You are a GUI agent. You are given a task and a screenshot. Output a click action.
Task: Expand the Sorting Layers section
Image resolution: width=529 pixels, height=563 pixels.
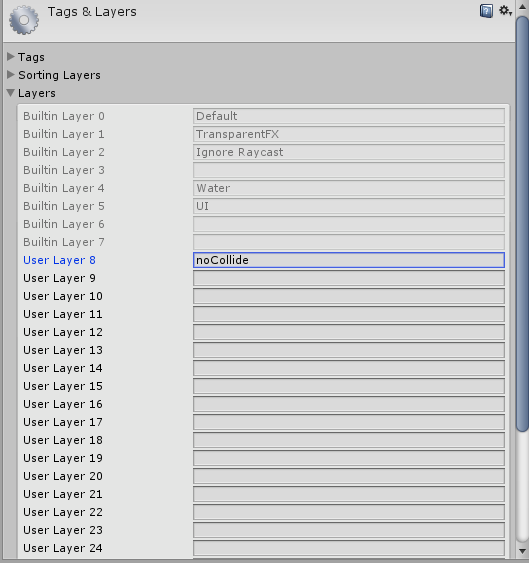(11, 75)
